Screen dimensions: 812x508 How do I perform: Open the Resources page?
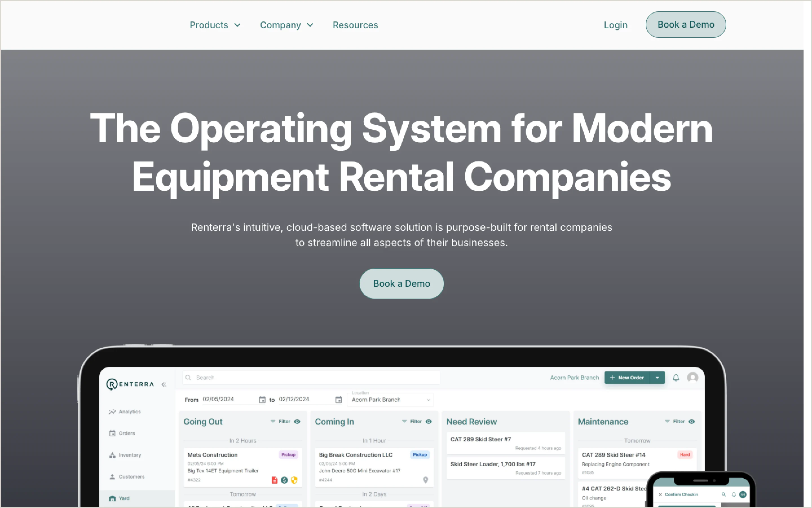pyautogui.click(x=355, y=25)
